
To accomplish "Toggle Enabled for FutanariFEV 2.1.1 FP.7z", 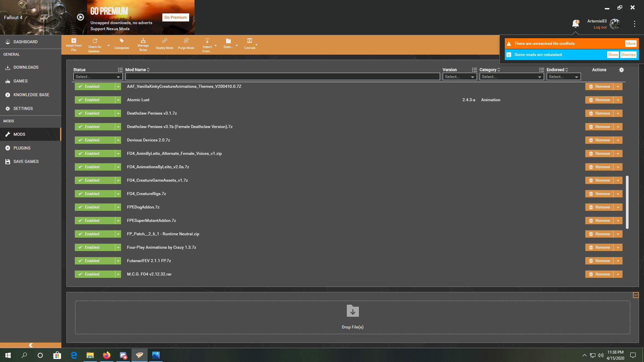I will point(95,261).
